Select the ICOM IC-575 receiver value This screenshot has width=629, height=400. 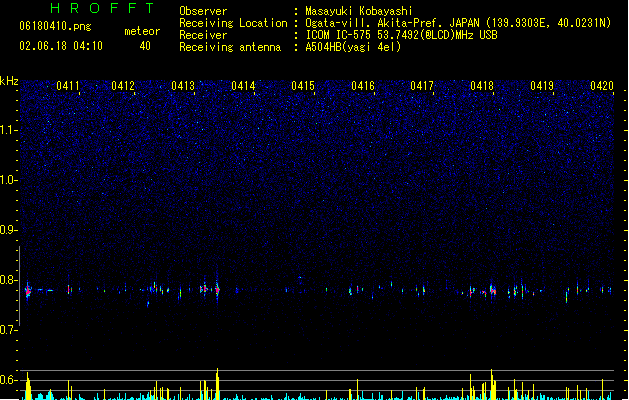[401, 35]
